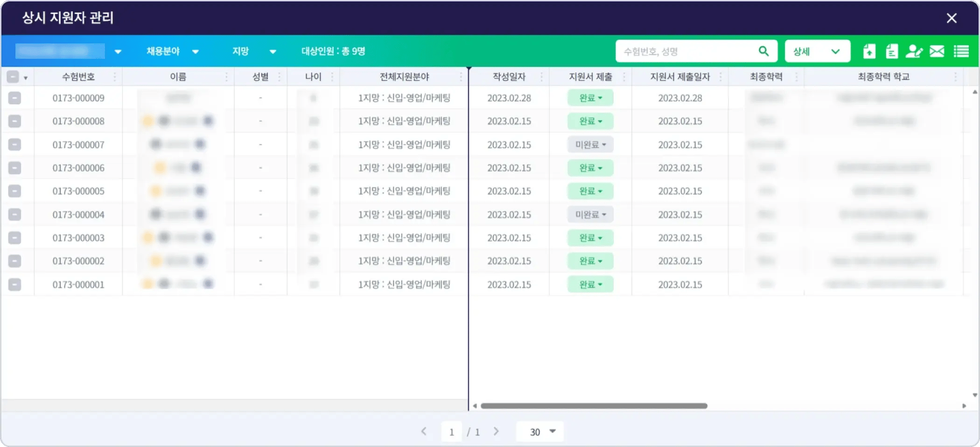Click the 완료 status badge on row 0173-000008
Image resolution: width=980 pixels, height=447 pixels.
(590, 121)
